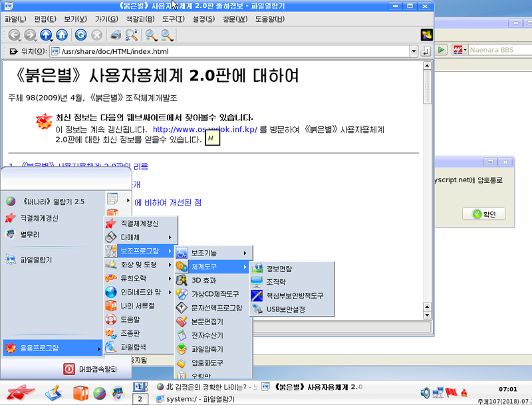The image size is (532, 405).
Task: Click the green play arrow in background window
Action: coord(441,50)
